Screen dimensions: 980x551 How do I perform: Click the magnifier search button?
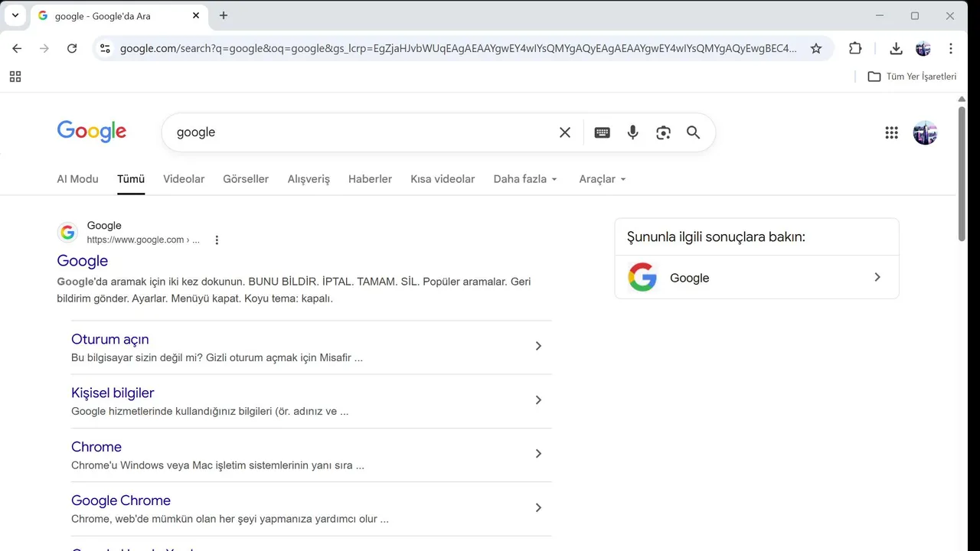pos(693,132)
